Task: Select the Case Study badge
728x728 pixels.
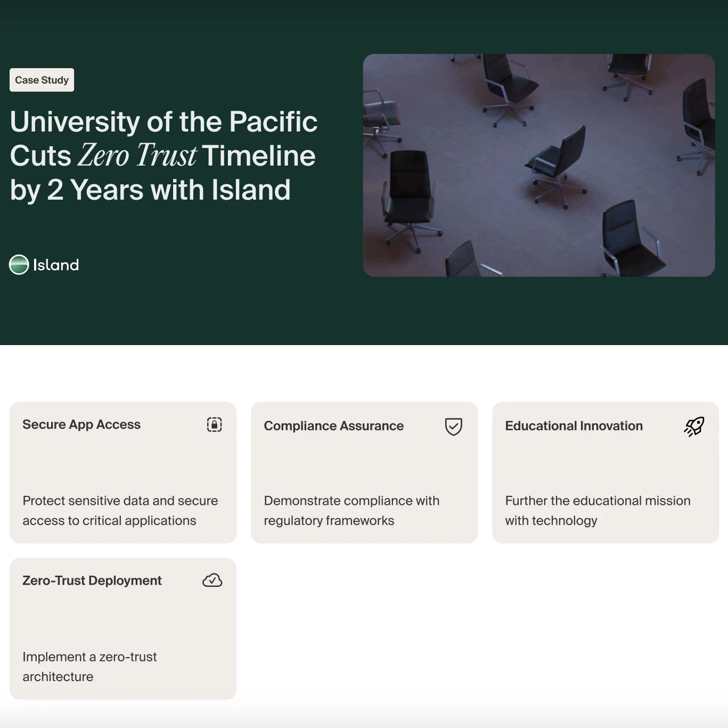Action: pos(42,80)
